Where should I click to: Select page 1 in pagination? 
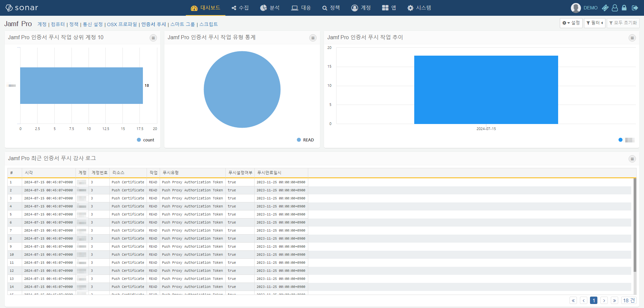coord(594,301)
